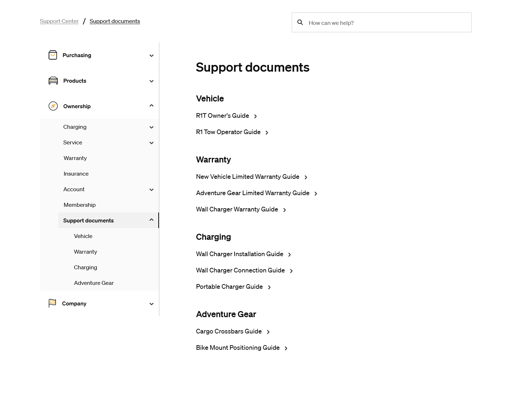Go to Adventure Gear in sidebar

click(94, 283)
